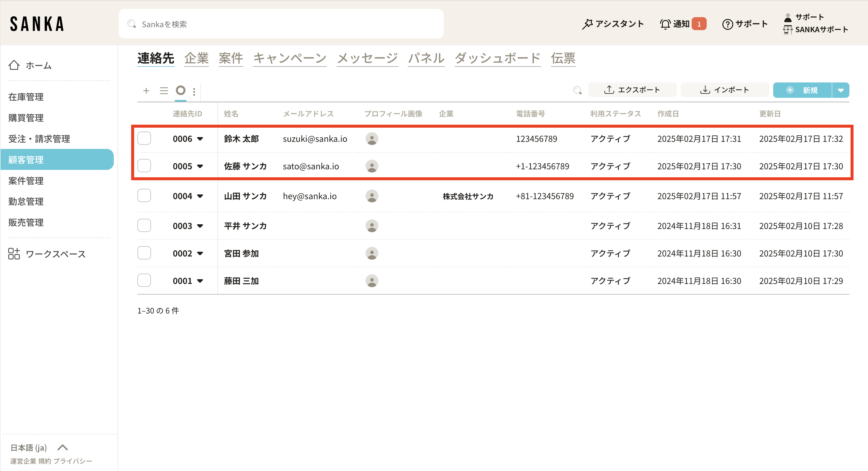Open アシスタント pin icon
This screenshot has height=471, width=868.
[587, 24]
